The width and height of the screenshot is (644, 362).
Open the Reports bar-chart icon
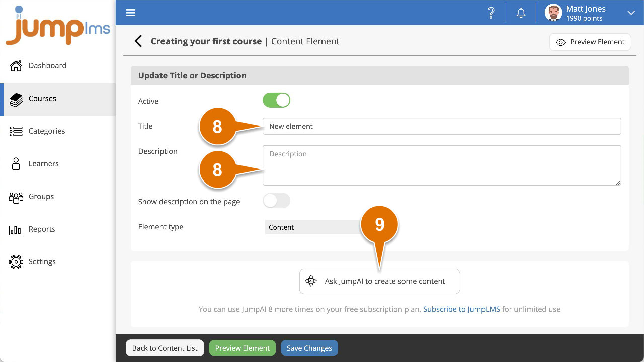tap(15, 229)
